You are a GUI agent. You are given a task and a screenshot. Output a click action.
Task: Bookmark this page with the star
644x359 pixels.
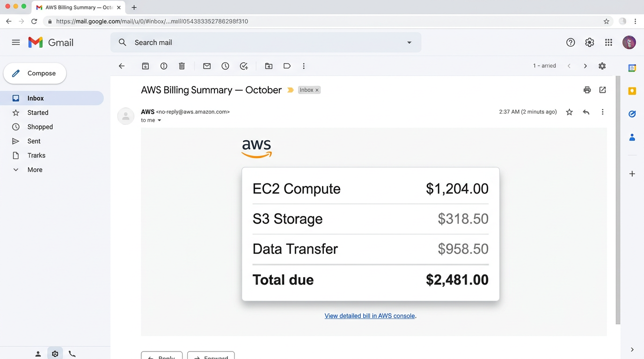tap(607, 22)
